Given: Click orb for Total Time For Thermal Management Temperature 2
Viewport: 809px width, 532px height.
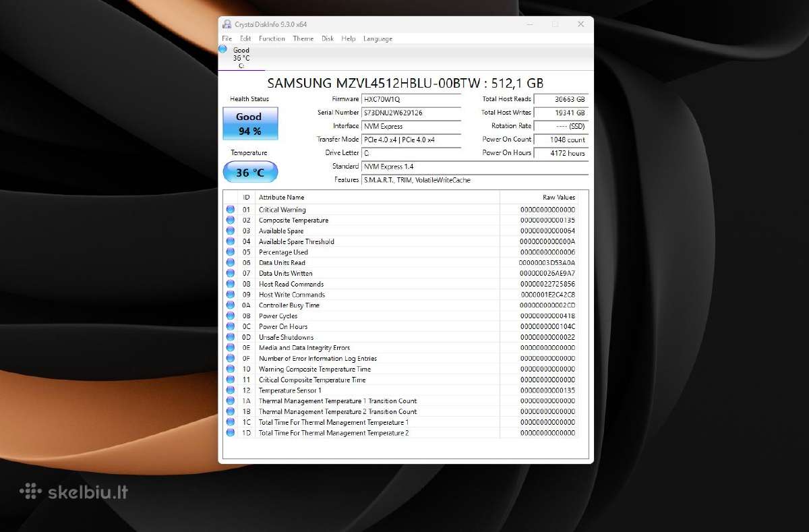Looking at the screenshot, I should pos(231,433).
